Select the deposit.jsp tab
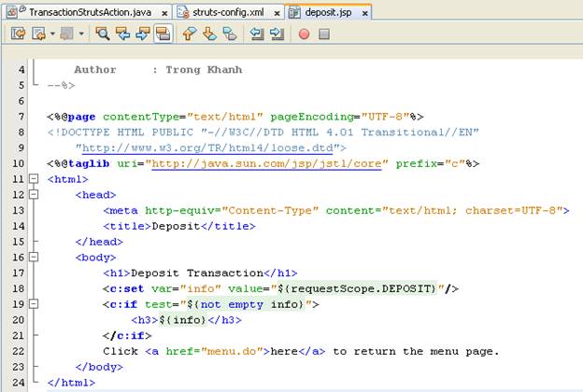Viewport: 583px width, 392px height. pyautogui.click(x=328, y=13)
